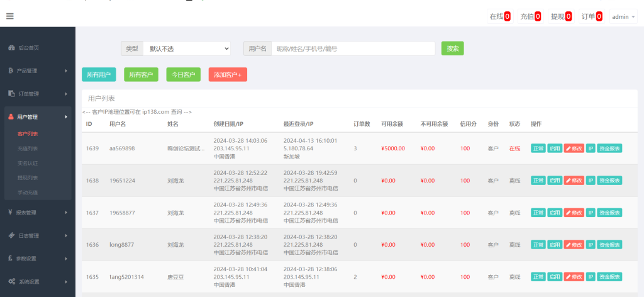Image resolution: width=644 pixels, height=297 pixels.
Task: Click the green 搜索 button
Action: point(453,48)
